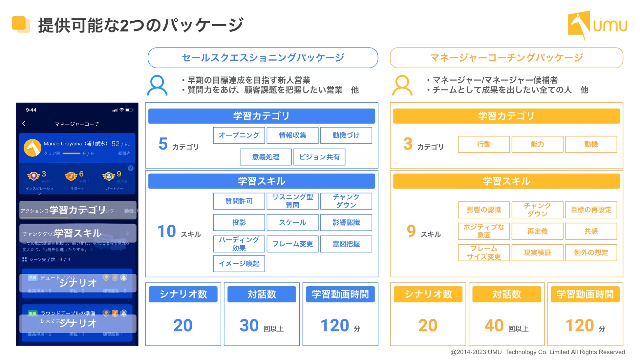Click the blue sales user icon
This screenshot has height=364, width=640.
[157, 85]
